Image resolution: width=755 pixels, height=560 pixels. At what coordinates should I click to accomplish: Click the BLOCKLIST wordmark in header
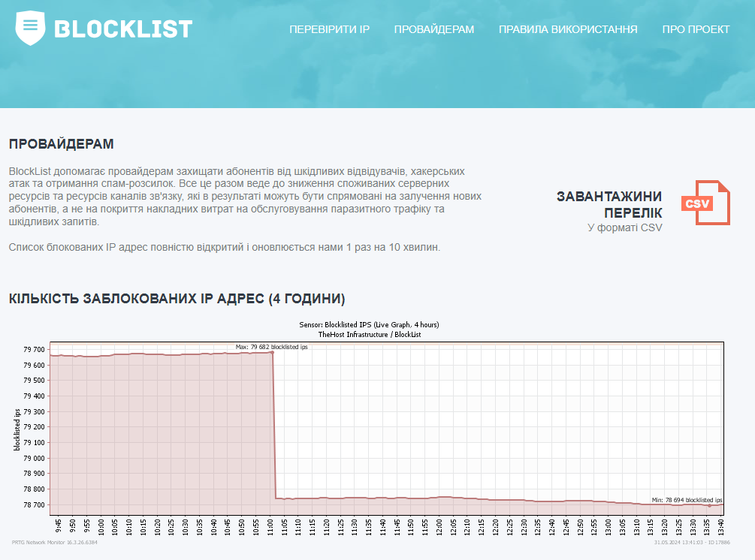pyautogui.click(x=123, y=29)
